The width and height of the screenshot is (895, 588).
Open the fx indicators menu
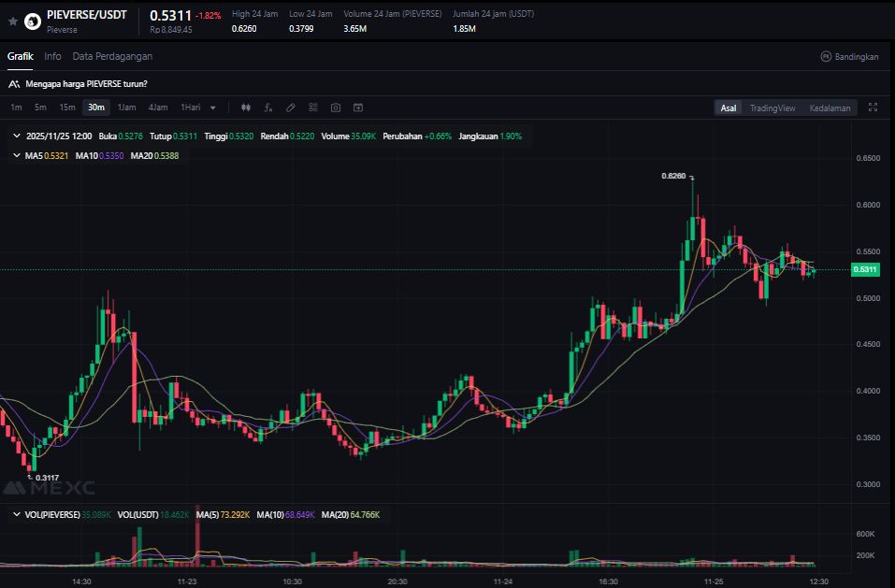coord(268,108)
